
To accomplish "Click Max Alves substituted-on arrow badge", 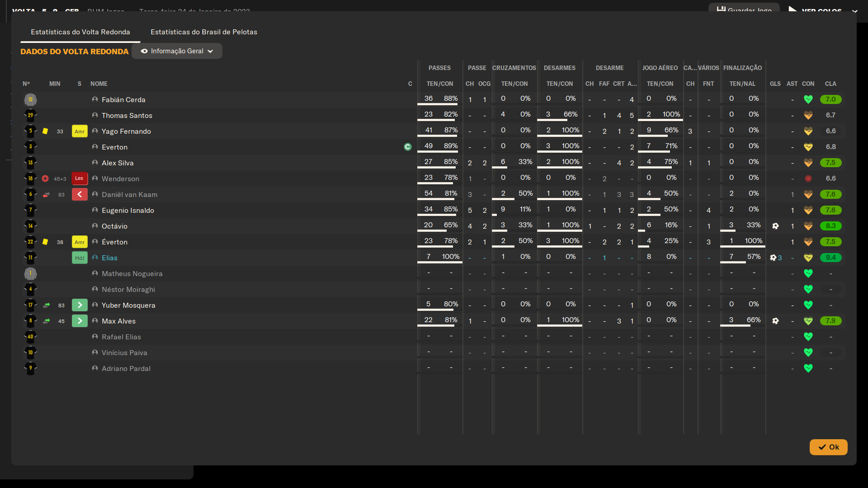I will tap(80, 321).
